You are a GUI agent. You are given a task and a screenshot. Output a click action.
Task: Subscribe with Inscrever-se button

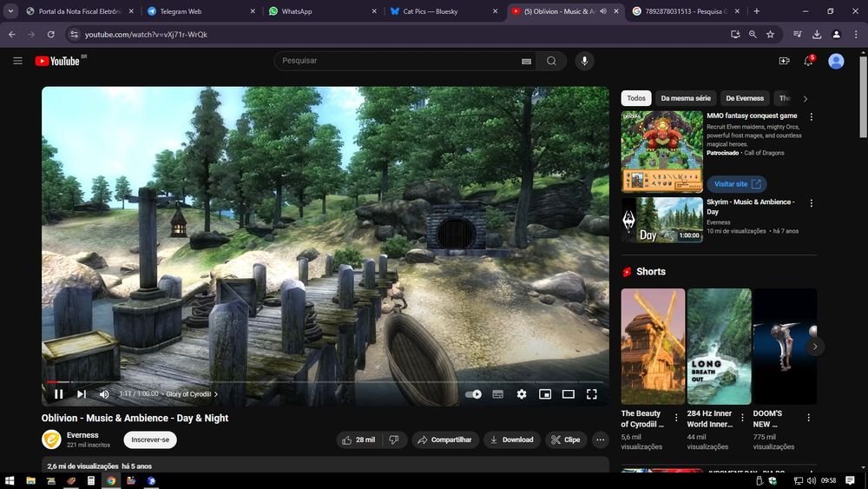[x=150, y=439]
